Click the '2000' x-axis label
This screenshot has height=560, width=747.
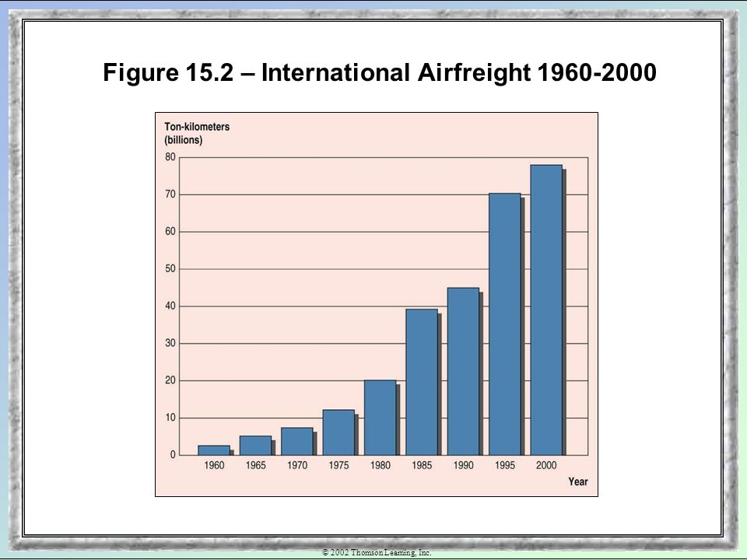click(x=546, y=465)
